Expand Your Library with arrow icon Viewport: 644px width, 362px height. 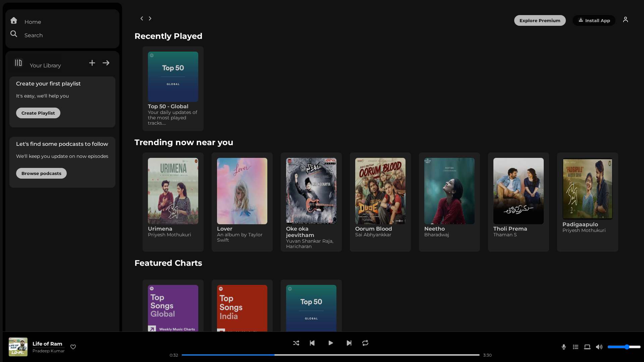[x=106, y=63]
